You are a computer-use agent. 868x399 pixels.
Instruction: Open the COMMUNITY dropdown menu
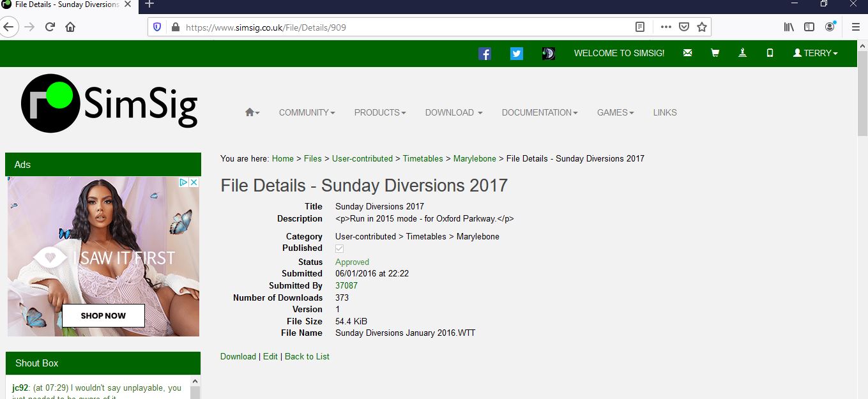click(307, 112)
